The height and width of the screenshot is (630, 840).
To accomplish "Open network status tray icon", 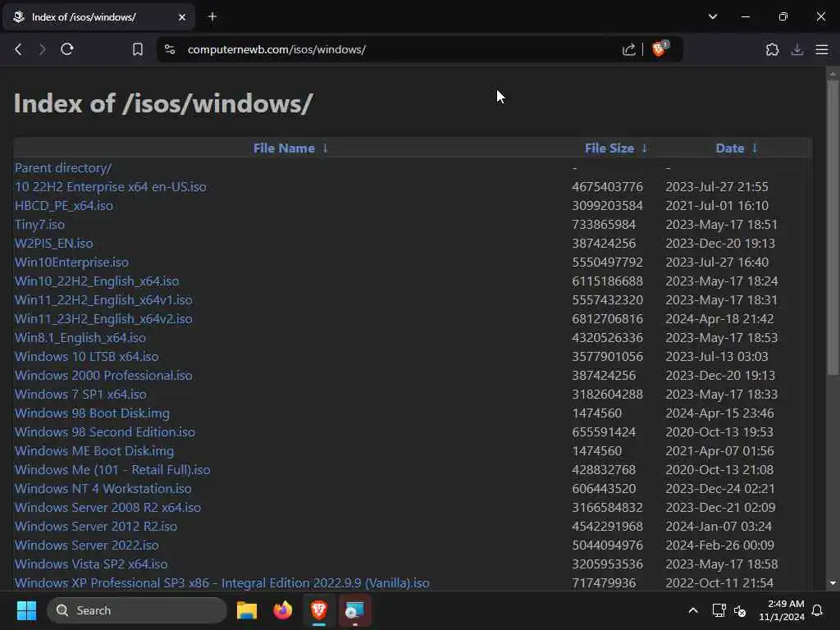I will [x=719, y=610].
